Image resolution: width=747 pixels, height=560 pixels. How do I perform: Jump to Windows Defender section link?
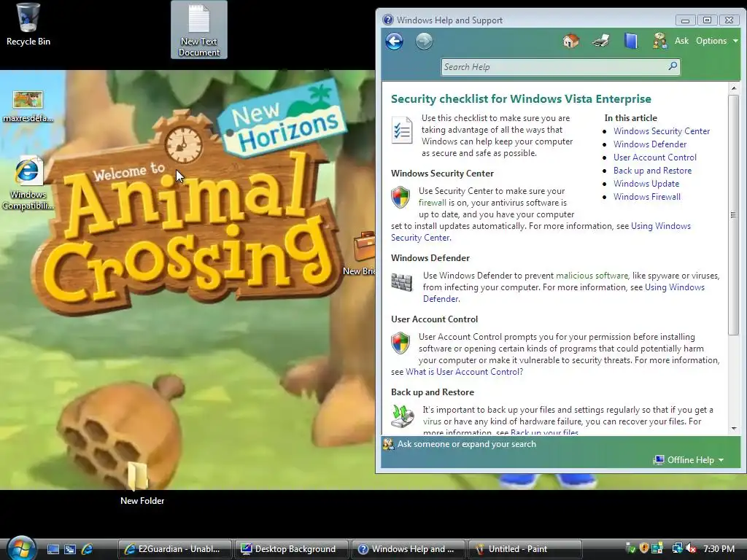[x=650, y=144]
